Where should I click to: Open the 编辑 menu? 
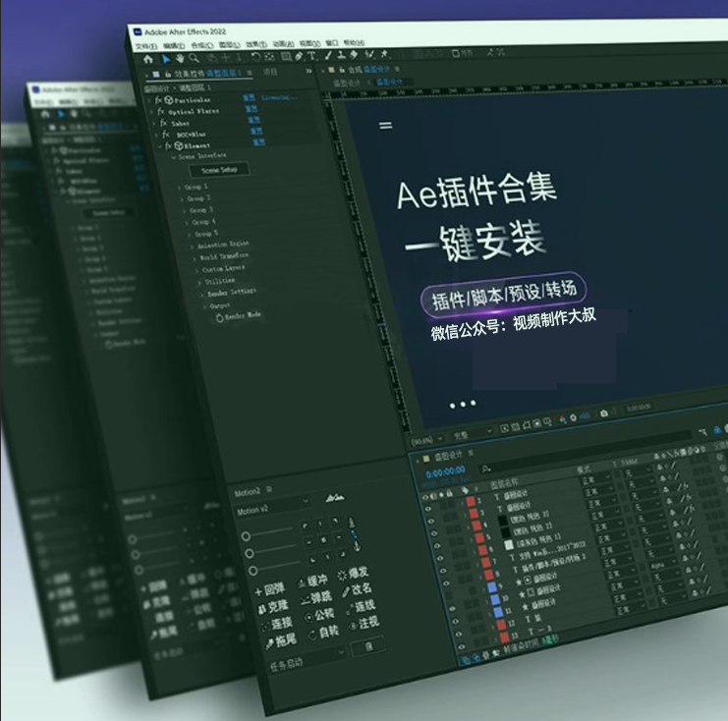(x=174, y=45)
